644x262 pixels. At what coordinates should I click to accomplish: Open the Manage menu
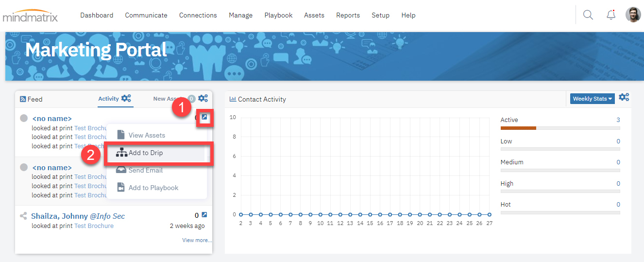[241, 15]
